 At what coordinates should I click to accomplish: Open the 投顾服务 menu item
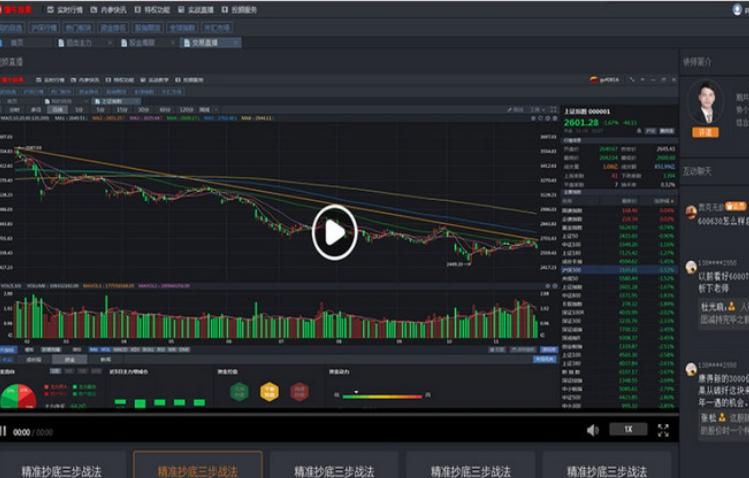pyautogui.click(x=240, y=10)
